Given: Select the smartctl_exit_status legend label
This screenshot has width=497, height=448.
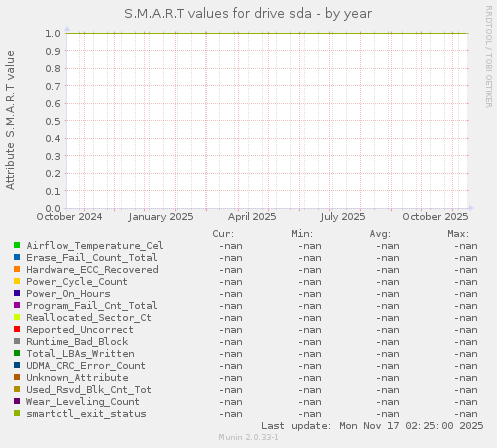Looking at the screenshot, I should click(86, 414).
